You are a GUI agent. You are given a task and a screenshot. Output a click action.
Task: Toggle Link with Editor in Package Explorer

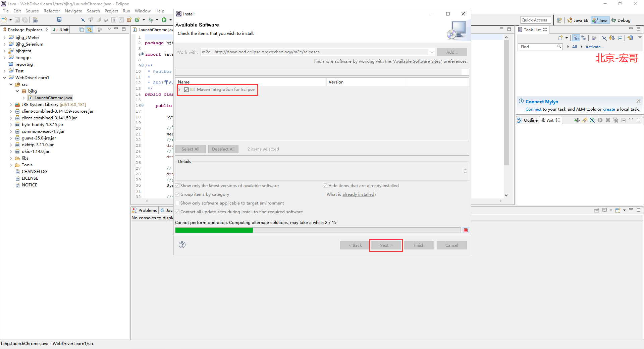90,30
